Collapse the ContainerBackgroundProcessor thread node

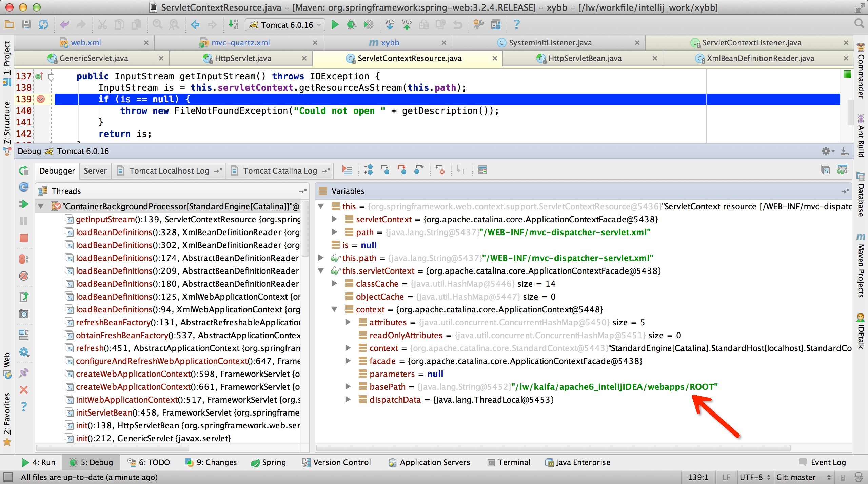pos(41,206)
